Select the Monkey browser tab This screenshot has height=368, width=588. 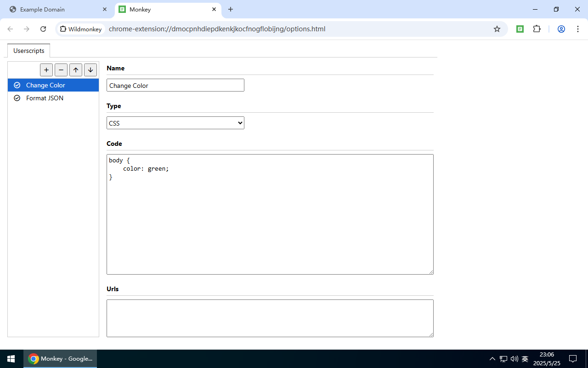[x=168, y=9]
